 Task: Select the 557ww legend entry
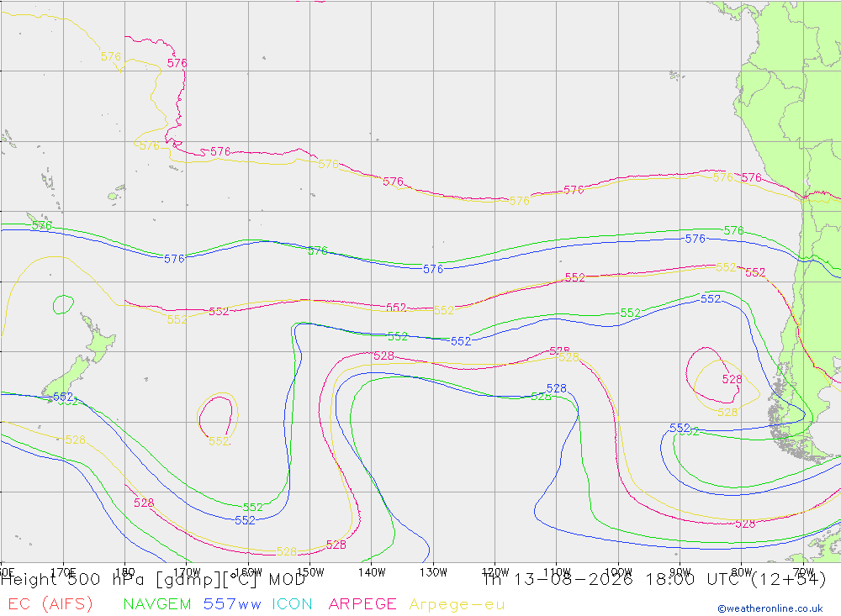[x=232, y=603]
